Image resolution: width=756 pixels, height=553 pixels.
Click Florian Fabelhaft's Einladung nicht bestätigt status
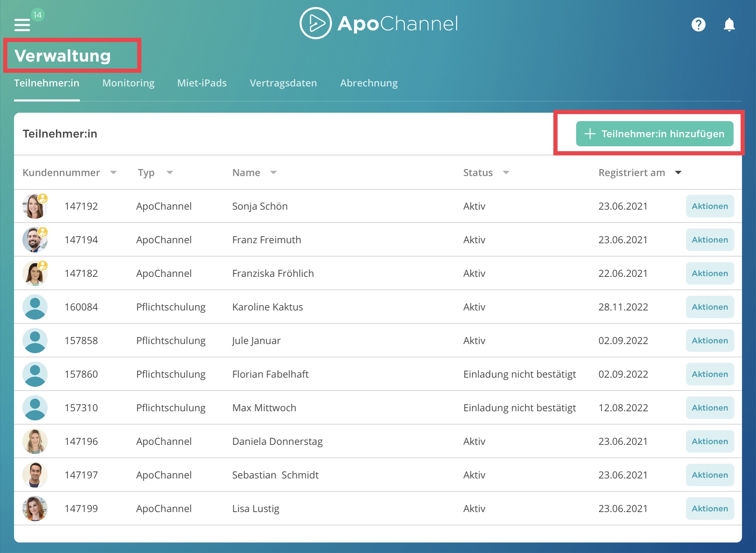pos(519,374)
